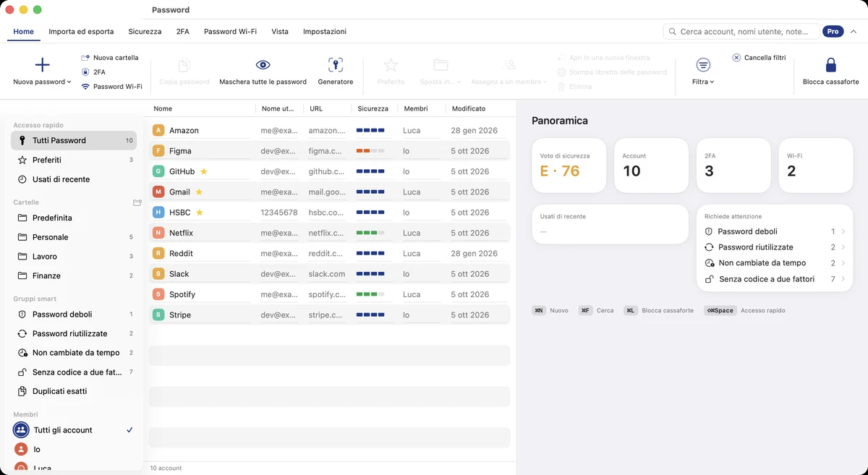Image resolution: width=868 pixels, height=475 pixels.
Task: Open the Sicurezza tab
Action: 145,32
